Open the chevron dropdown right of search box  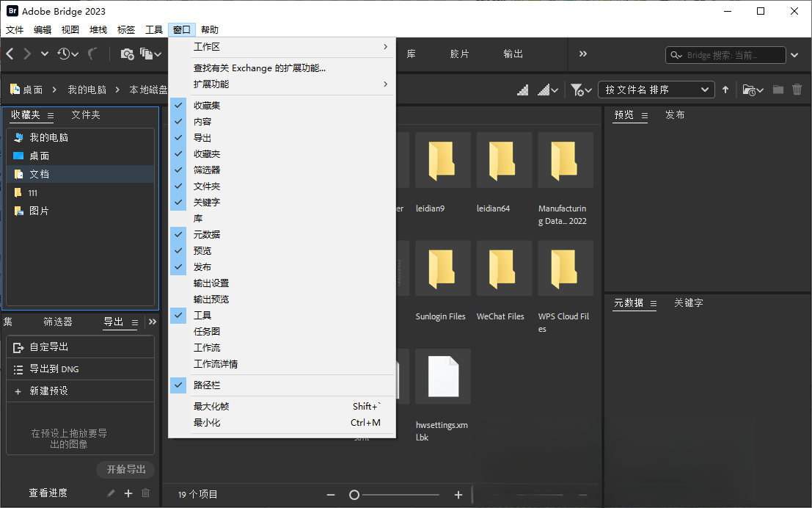tap(794, 55)
